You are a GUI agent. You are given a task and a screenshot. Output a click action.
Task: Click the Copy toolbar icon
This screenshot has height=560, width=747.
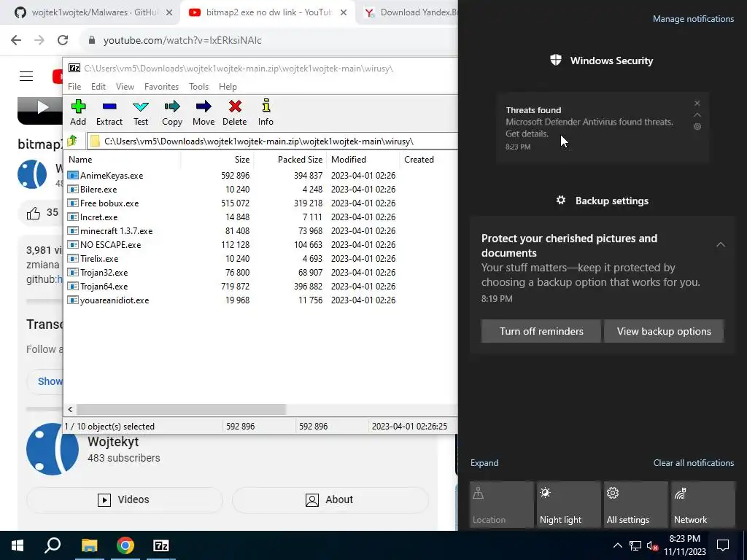172,112
